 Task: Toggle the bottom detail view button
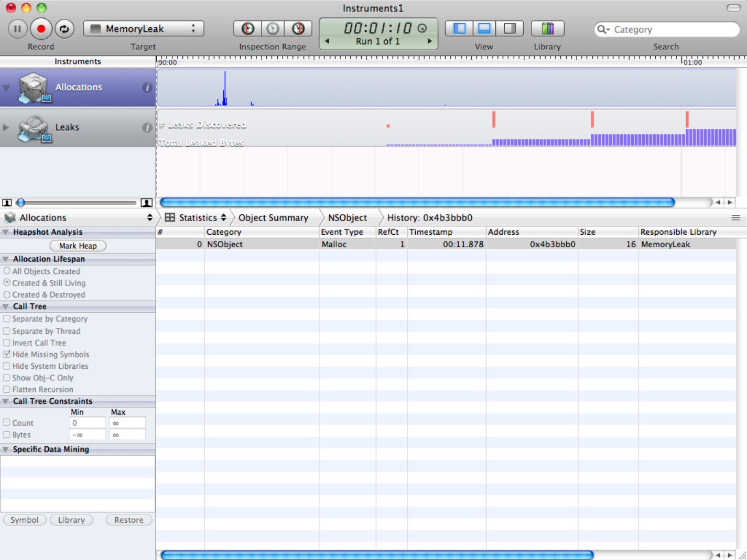(484, 28)
